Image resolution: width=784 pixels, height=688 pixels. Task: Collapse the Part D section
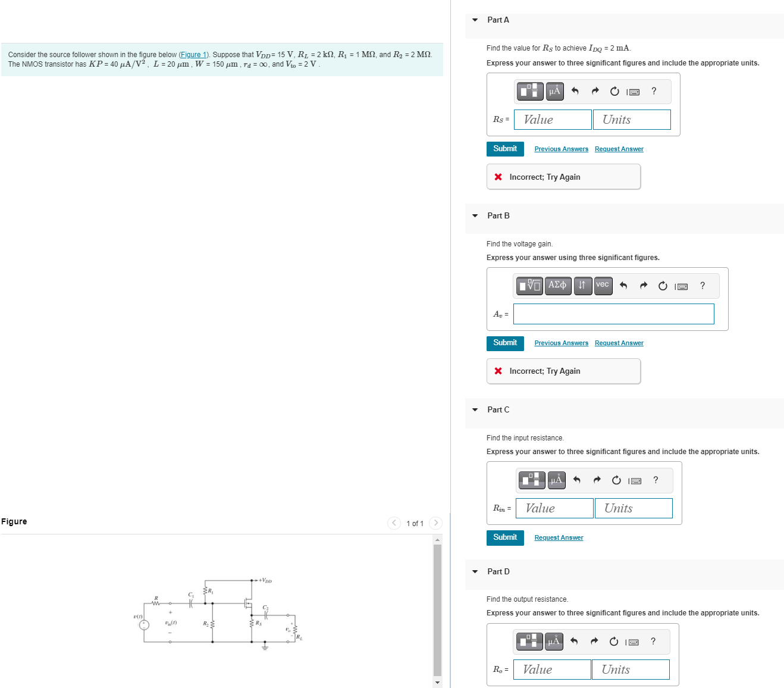pyautogui.click(x=475, y=571)
